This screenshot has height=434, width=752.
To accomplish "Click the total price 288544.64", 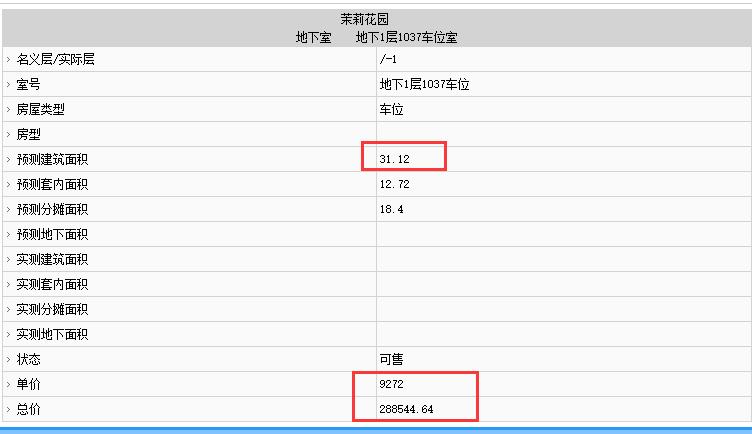I will [x=406, y=409].
